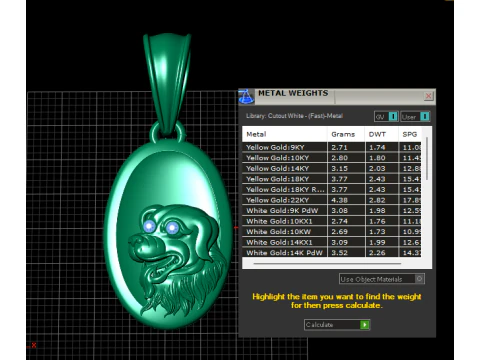Select the White Gold:10KW row
Image resolution: width=480 pixels, height=360 pixels.
(332, 232)
